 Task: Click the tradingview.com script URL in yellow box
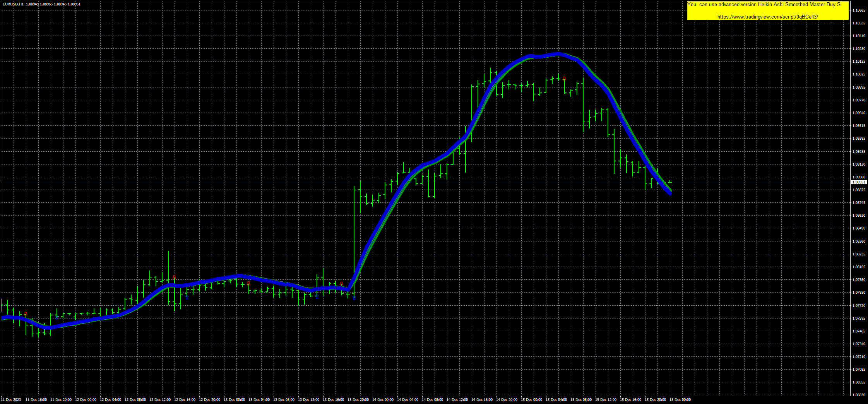tap(767, 17)
